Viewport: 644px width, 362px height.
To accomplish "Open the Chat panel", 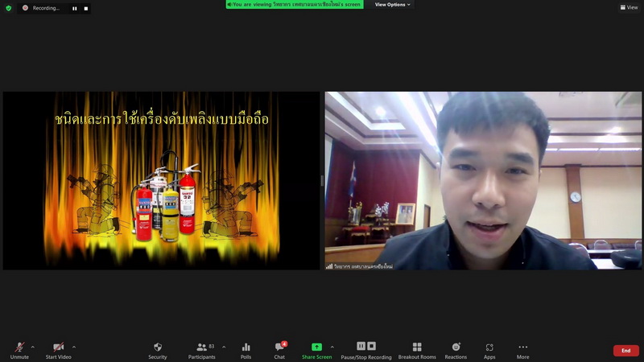I will (x=279, y=350).
